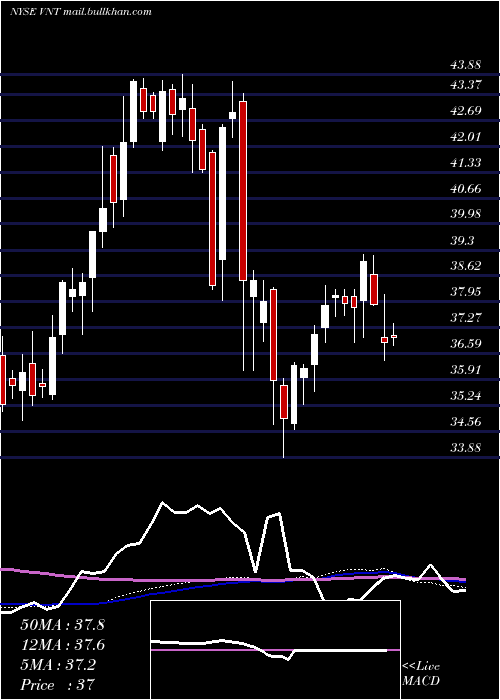This screenshot has width=500, height=700.
Task: Click the 41.33 price axis label
Action: [466, 162]
